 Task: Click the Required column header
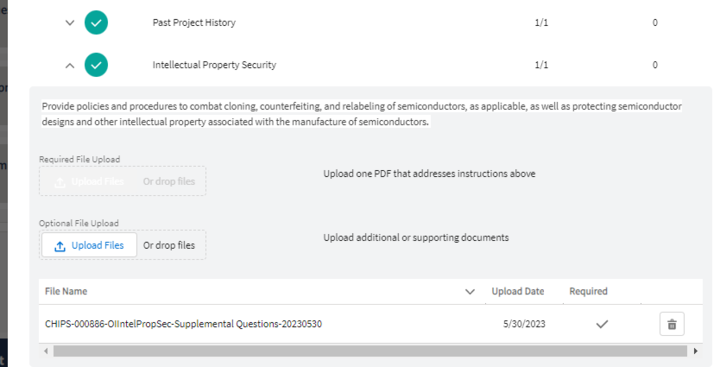pyautogui.click(x=588, y=291)
